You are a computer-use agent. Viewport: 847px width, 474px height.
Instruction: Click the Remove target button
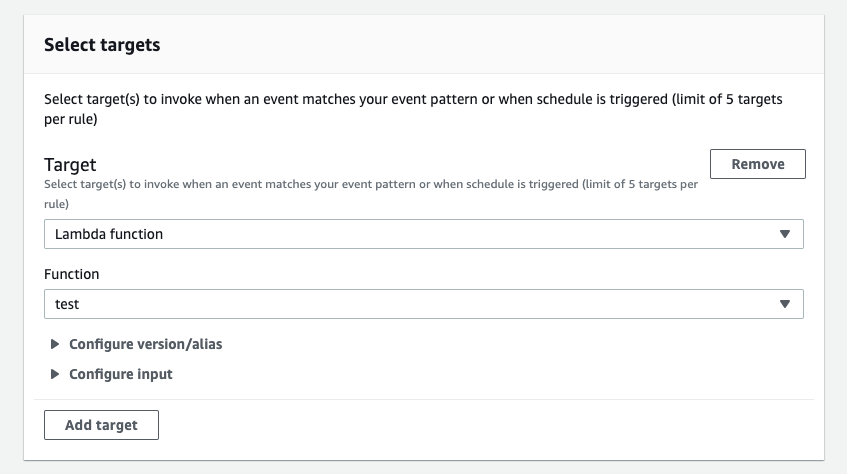click(757, 164)
